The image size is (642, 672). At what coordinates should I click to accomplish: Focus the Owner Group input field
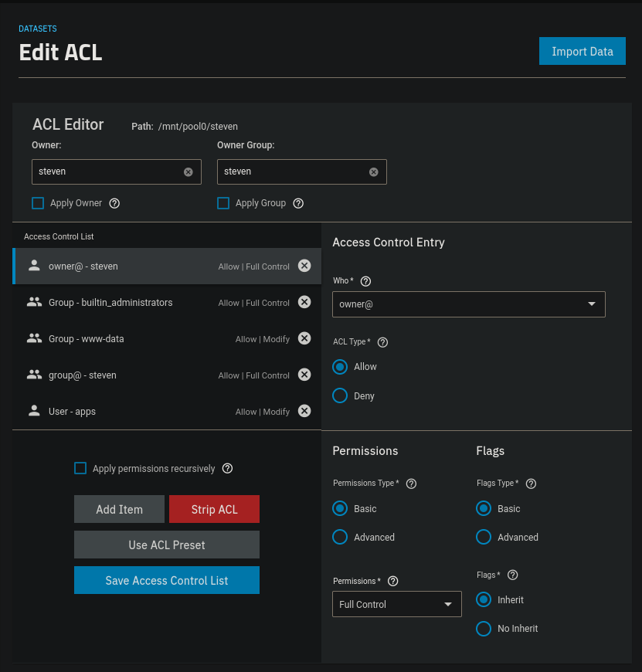[x=302, y=171]
